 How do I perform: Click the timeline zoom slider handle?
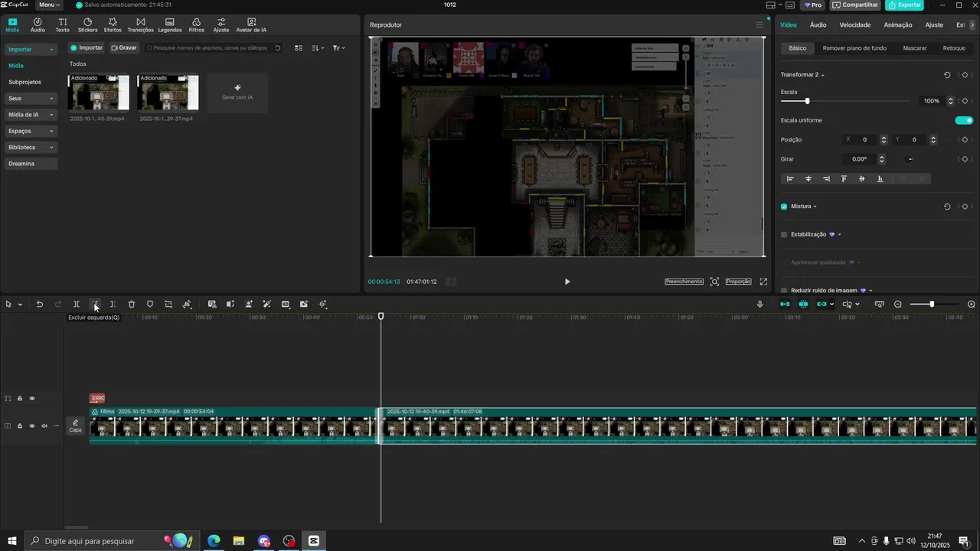[x=931, y=305]
